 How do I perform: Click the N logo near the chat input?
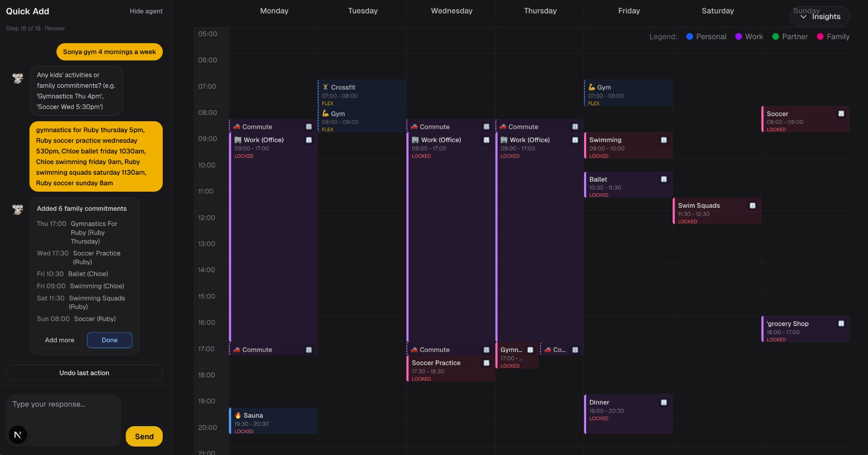click(x=17, y=435)
